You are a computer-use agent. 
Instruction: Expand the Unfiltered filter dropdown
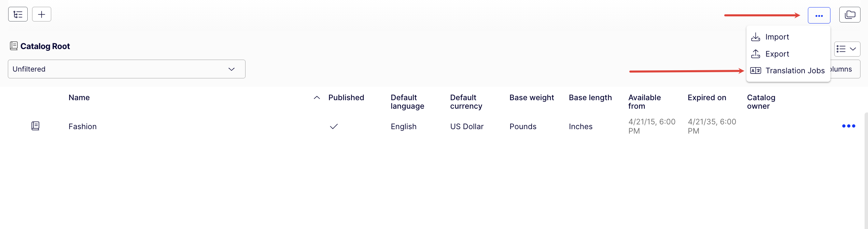(x=232, y=69)
